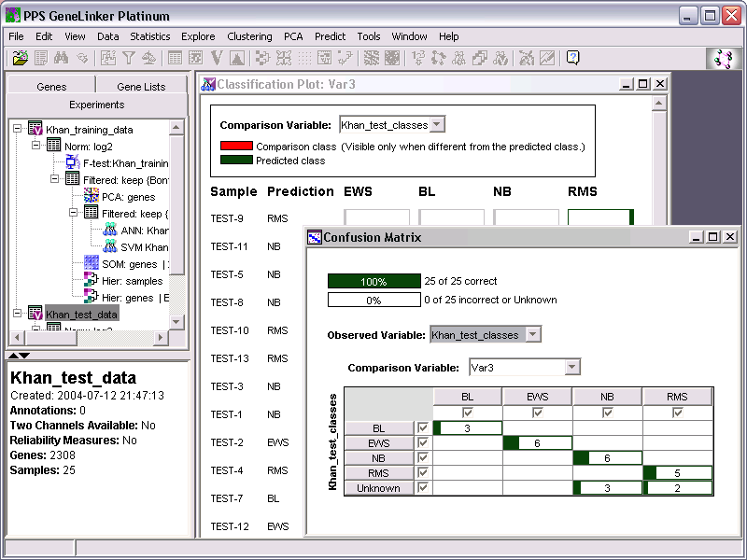Viewport: 747px width, 560px height.
Task: Toggle the RMS row checkbox
Action: pos(423,472)
